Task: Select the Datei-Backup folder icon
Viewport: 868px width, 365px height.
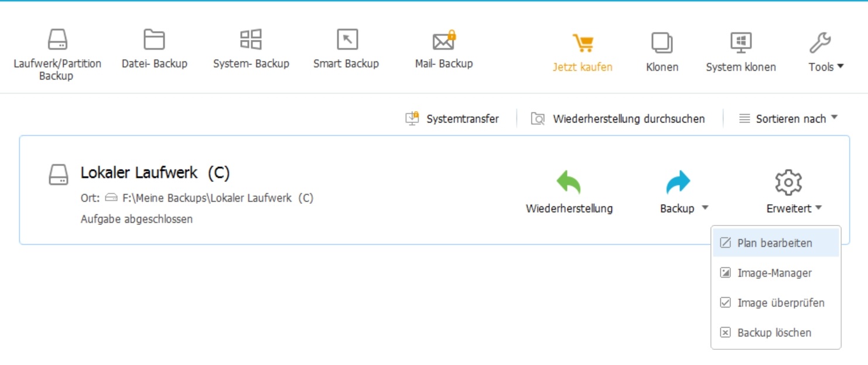Action: [154, 40]
